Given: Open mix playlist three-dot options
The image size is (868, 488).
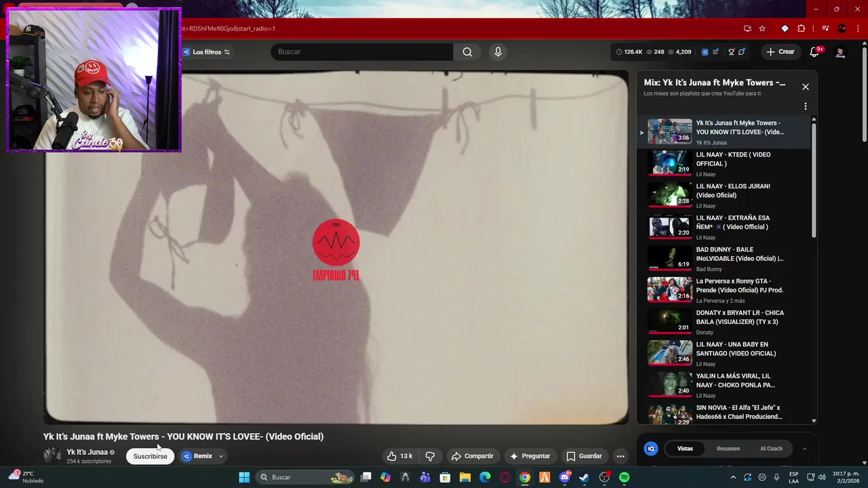Looking at the screenshot, I should [805, 106].
